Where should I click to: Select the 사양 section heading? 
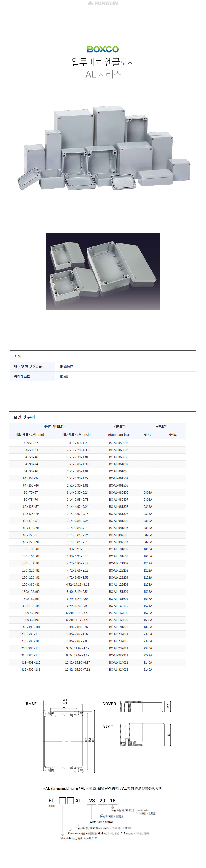click(x=18, y=356)
